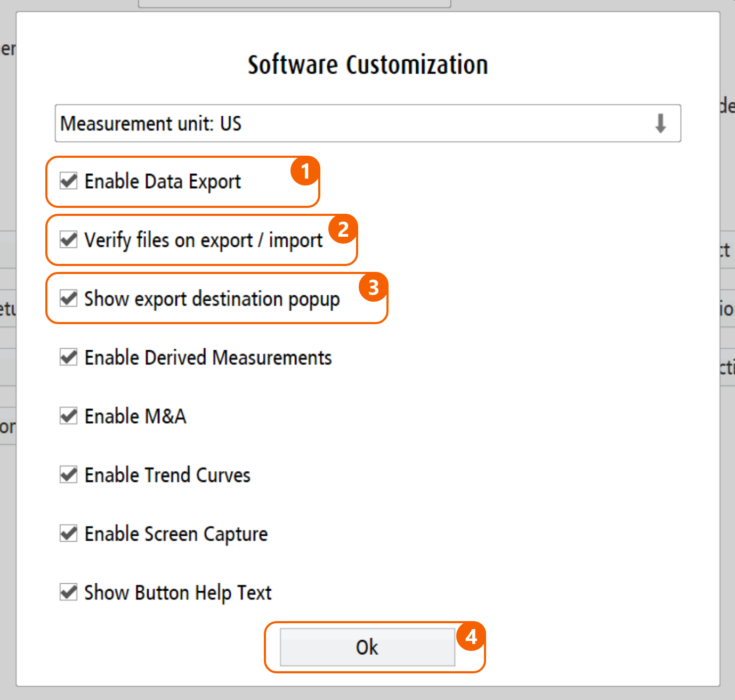
Task: Toggle the Enable M&A checkbox
Action: point(69,416)
